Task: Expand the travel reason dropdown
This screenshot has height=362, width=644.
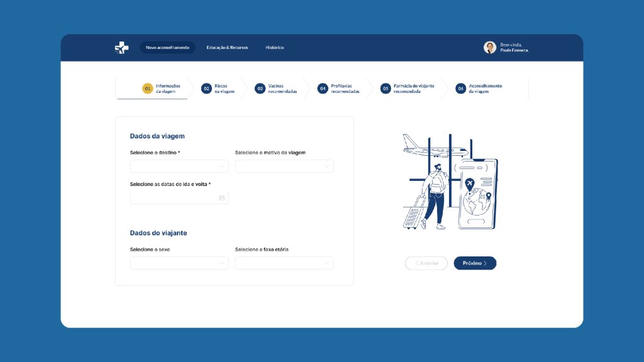Action: pos(284,167)
